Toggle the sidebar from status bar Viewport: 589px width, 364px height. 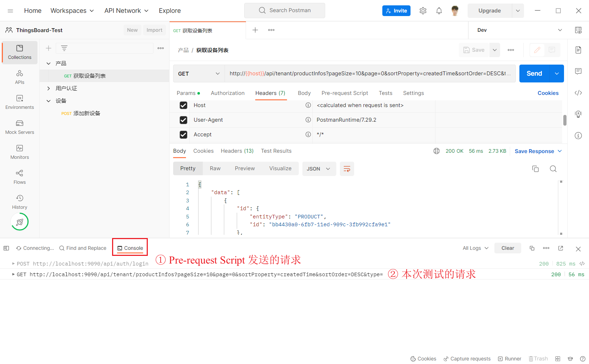pyautogui.click(x=6, y=248)
